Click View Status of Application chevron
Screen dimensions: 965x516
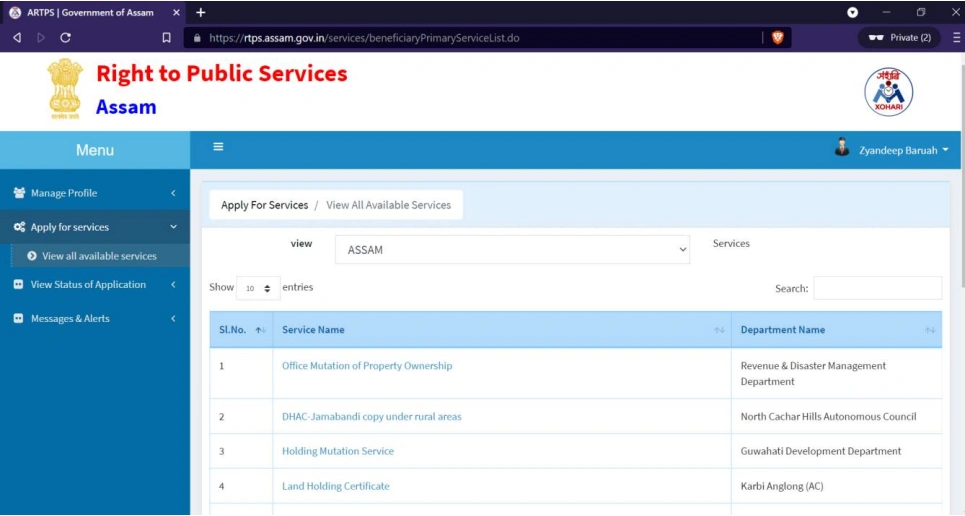[x=174, y=284]
